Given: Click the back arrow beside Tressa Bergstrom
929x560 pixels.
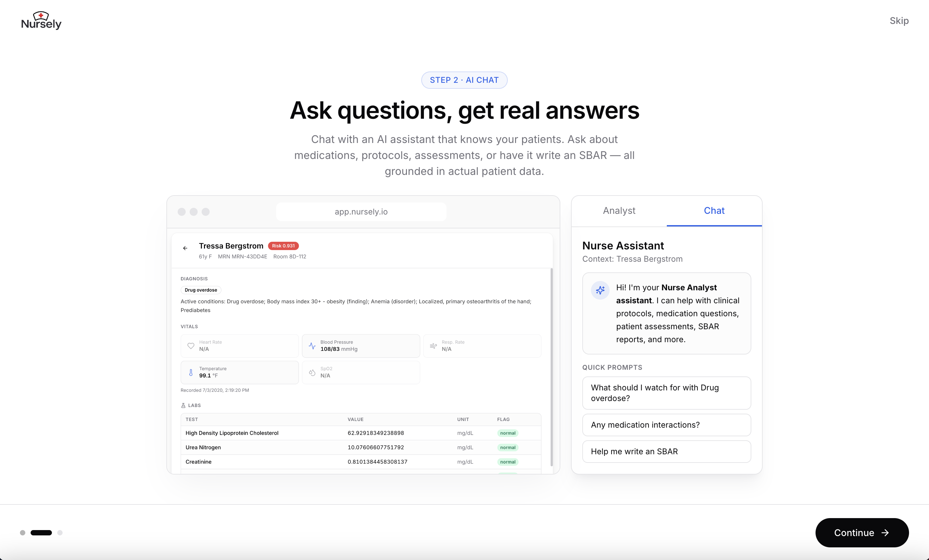Looking at the screenshot, I should tap(185, 248).
